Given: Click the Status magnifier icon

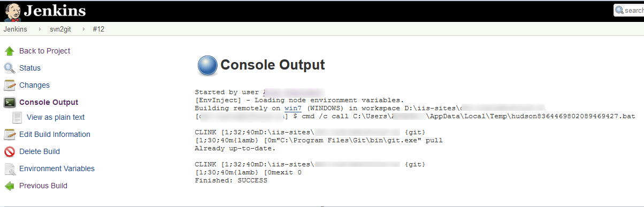Looking at the screenshot, I should point(10,68).
